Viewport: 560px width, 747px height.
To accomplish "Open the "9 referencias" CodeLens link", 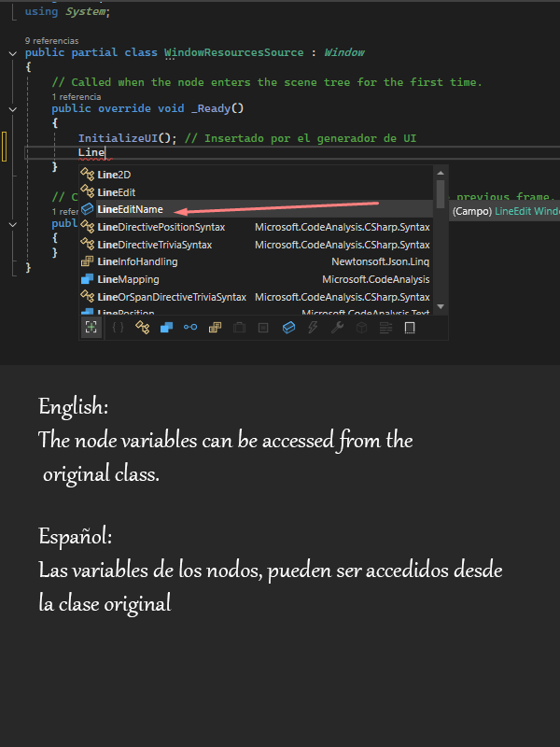I will pos(51,40).
